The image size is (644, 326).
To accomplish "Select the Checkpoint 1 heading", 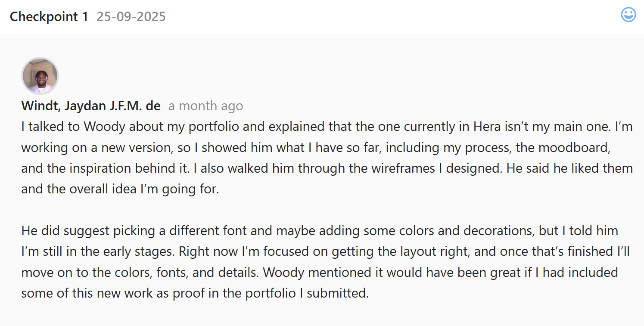I will click(x=49, y=17).
